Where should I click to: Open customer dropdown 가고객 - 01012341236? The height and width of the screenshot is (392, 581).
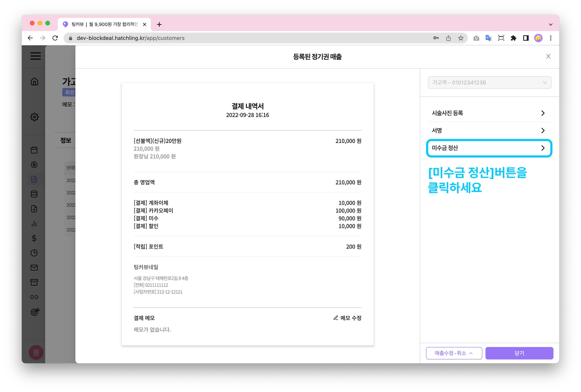(x=489, y=82)
